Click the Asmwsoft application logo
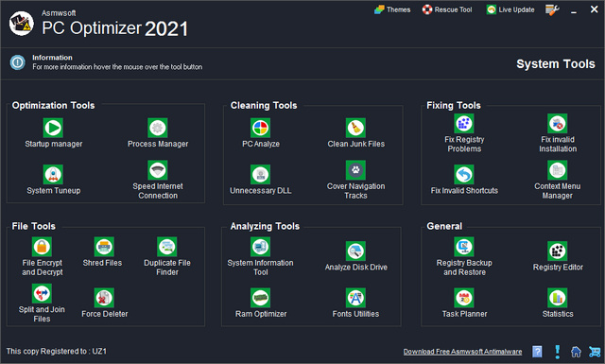This screenshot has width=605, height=364. tap(21, 23)
